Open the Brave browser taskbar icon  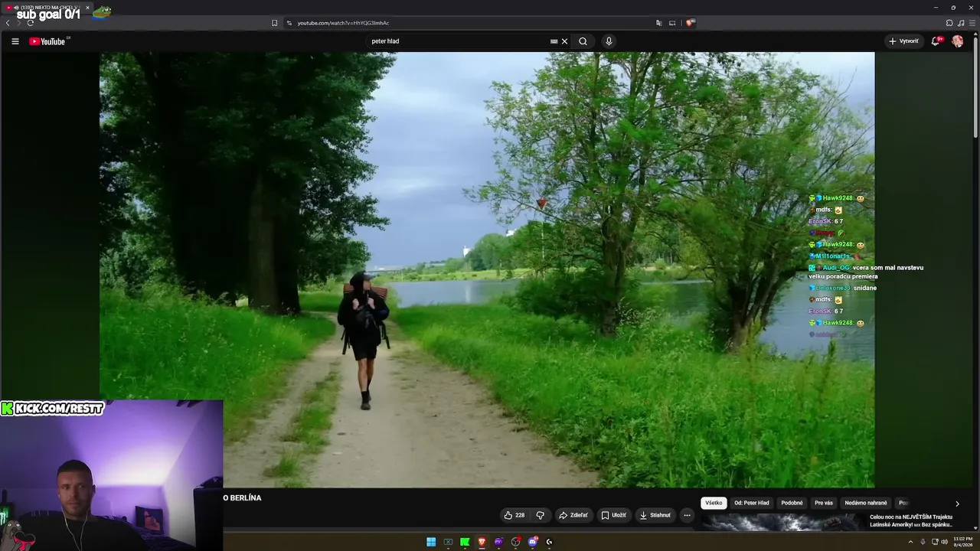click(482, 542)
